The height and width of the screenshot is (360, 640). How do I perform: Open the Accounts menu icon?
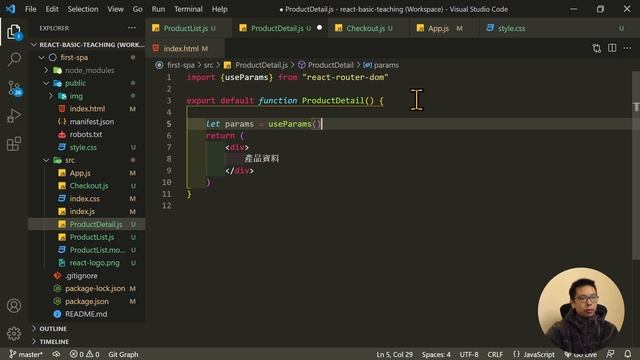click(x=14, y=305)
